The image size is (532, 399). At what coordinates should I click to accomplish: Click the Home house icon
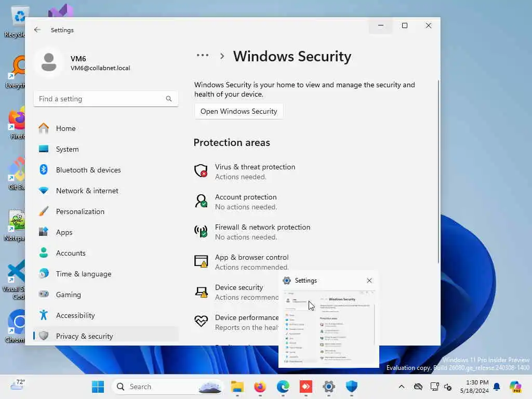point(44,128)
